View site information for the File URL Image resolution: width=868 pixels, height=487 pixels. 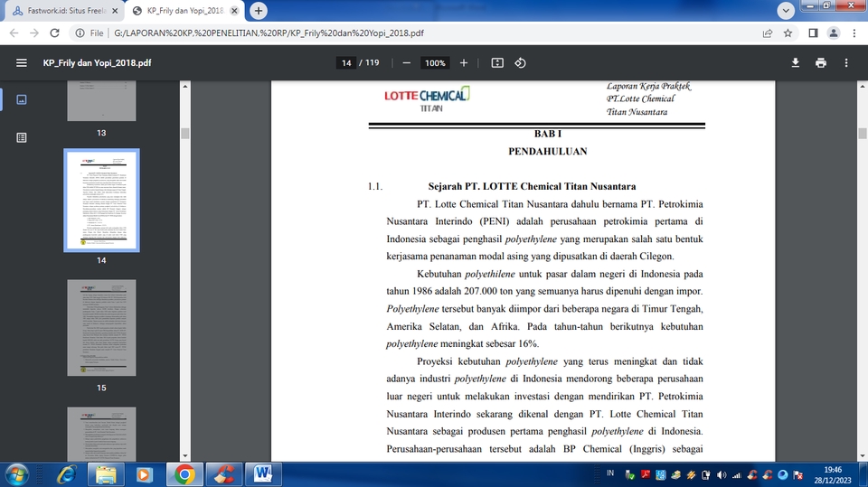tap(90, 33)
